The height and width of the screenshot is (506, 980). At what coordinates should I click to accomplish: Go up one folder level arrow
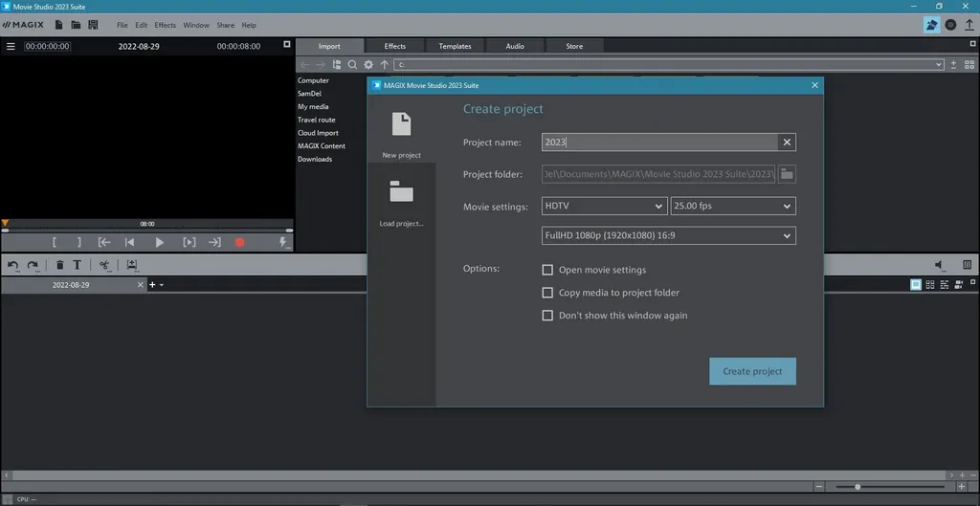(385, 65)
